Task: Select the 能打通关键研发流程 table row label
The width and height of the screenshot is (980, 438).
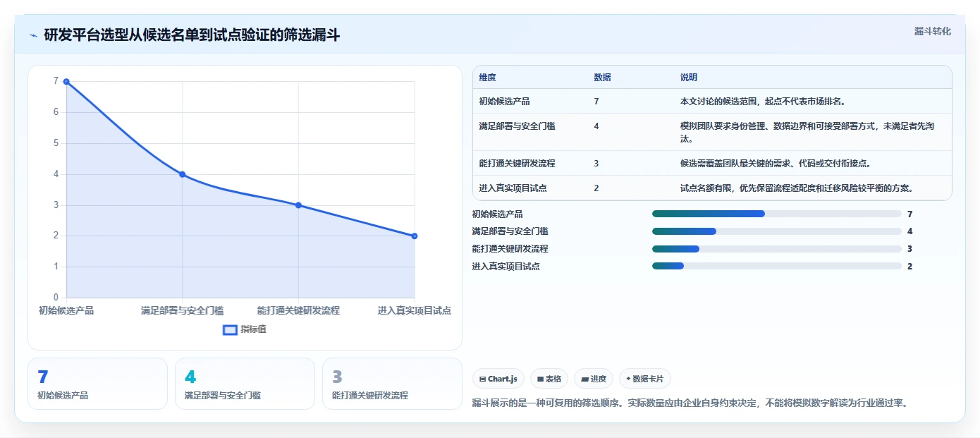Action: (517, 164)
